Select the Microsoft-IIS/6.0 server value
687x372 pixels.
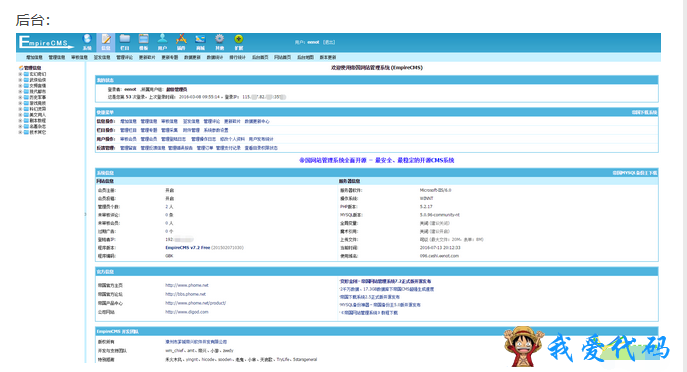[x=435, y=190]
